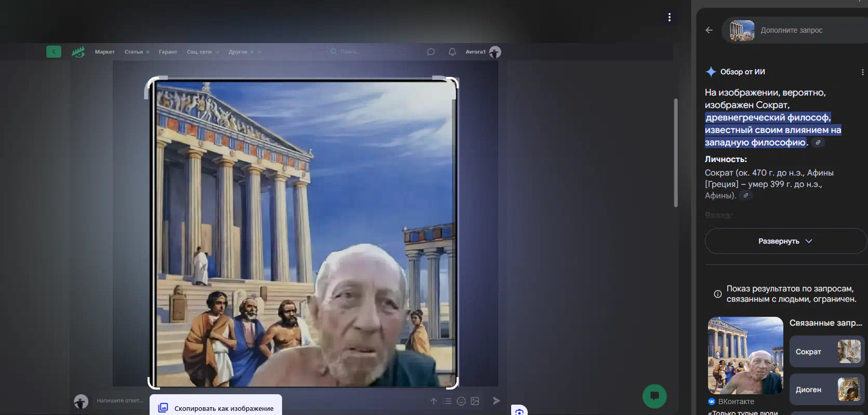This screenshot has width=868, height=415.
Task: Open the Статьи menu item
Action: (x=137, y=52)
